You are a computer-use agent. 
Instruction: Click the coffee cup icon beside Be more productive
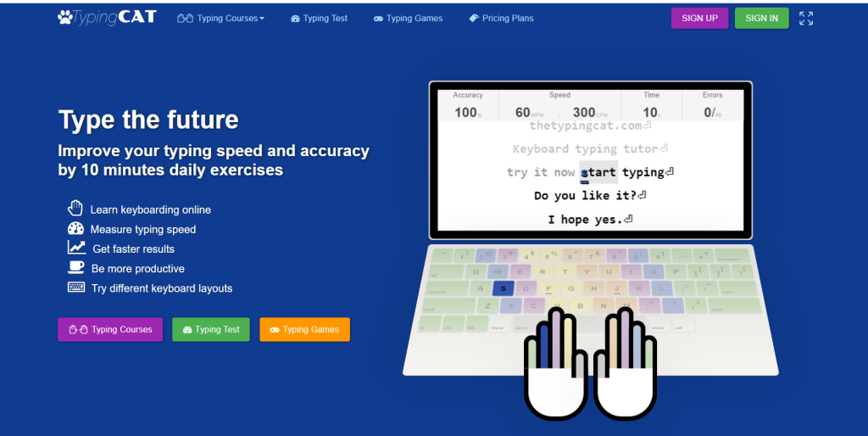coord(75,267)
